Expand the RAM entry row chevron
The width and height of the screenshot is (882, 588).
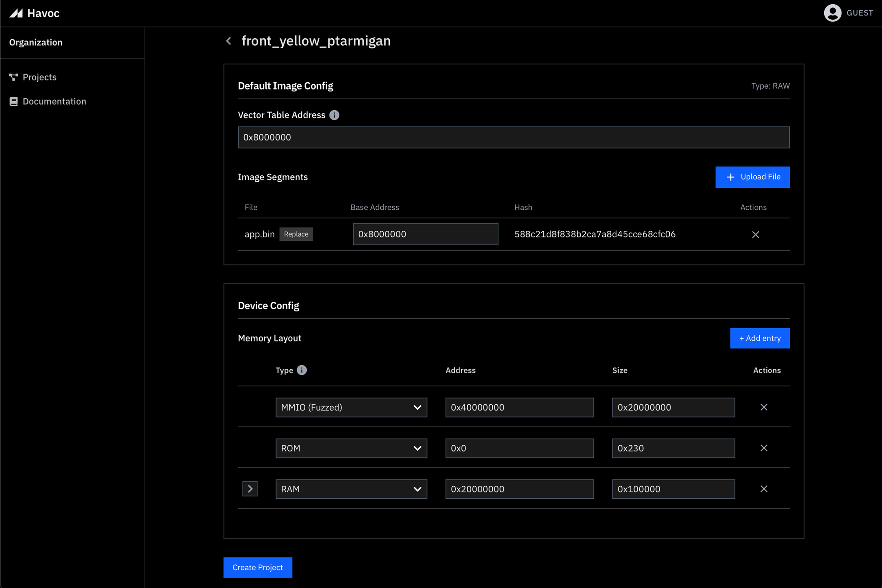pyautogui.click(x=250, y=489)
